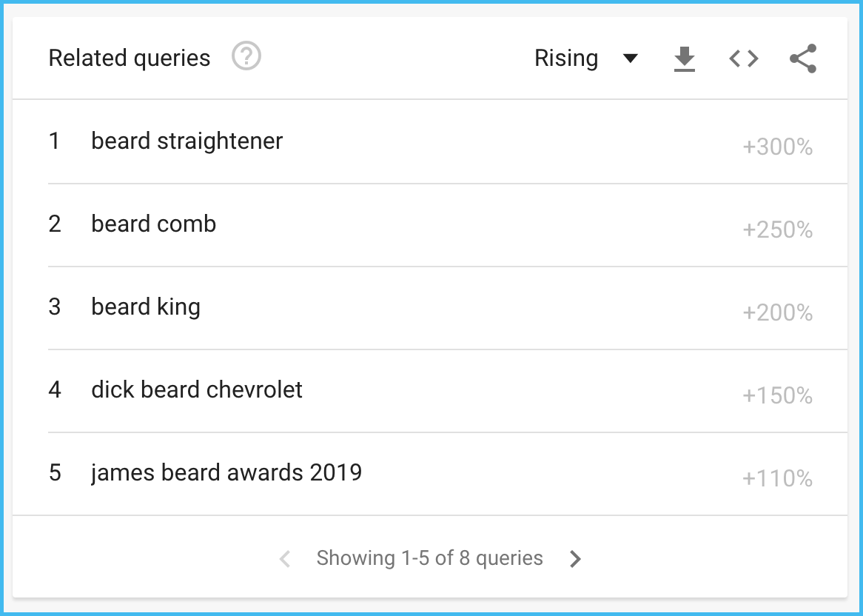Click the +250% value for beard comb
Viewport: 863px width, 616px height.
point(777,230)
